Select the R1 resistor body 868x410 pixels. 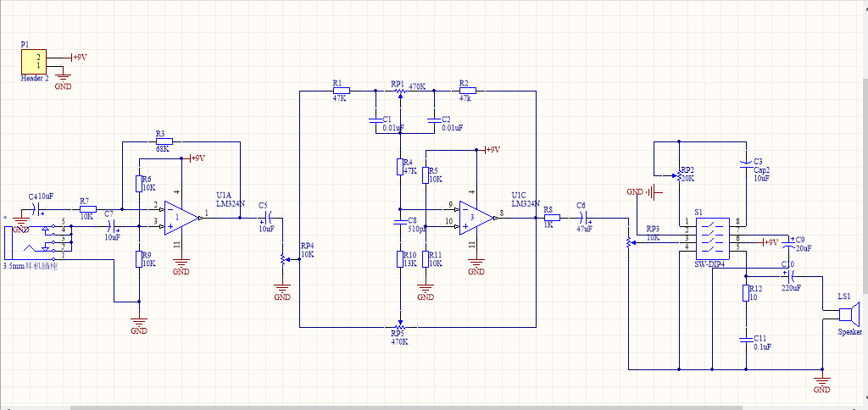341,90
